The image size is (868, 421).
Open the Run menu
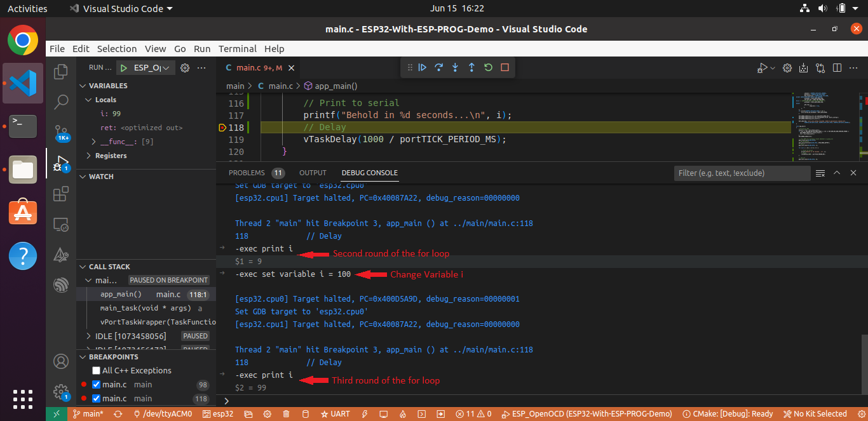pyautogui.click(x=202, y=48)
